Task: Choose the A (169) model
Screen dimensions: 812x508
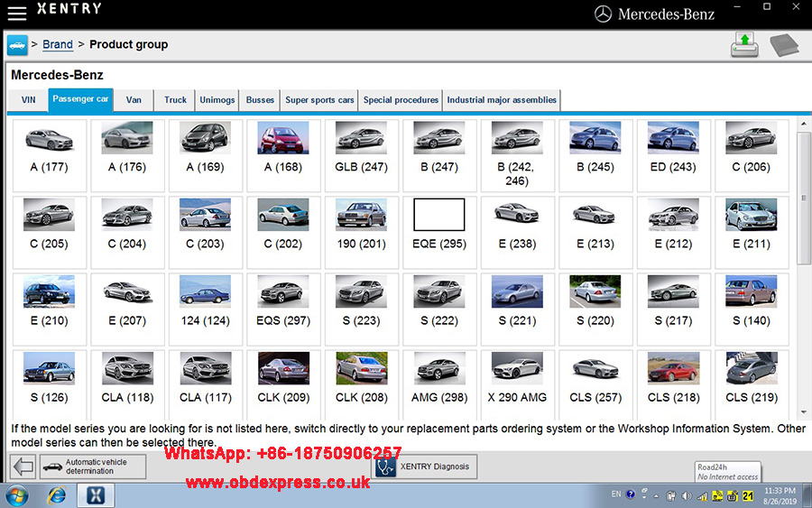Action: click(206, 155)
